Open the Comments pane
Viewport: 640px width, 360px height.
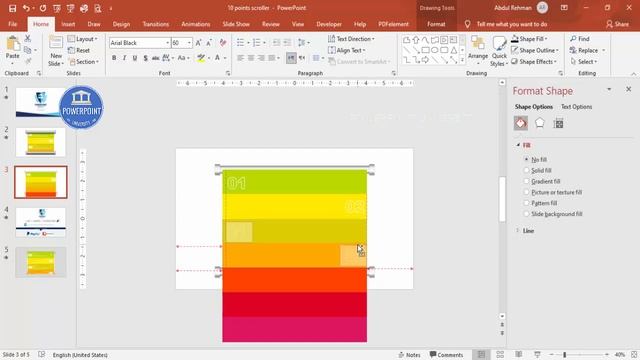(x=447, y=355)
